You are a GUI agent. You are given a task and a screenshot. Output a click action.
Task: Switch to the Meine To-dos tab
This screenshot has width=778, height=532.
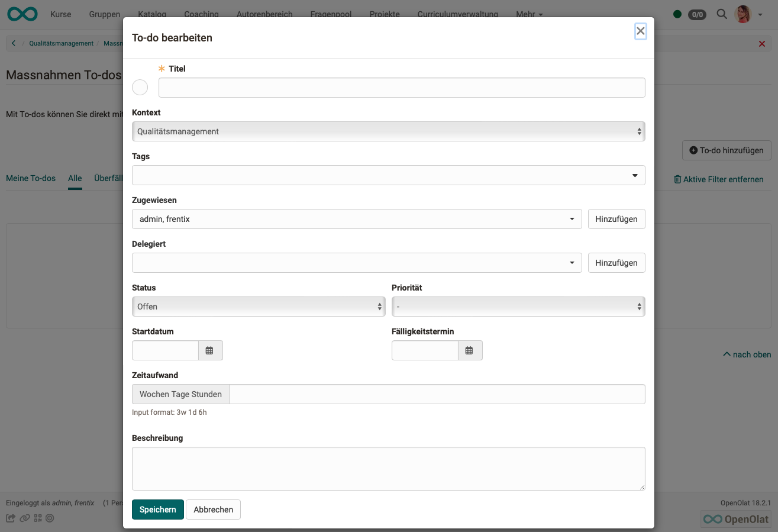31,178
